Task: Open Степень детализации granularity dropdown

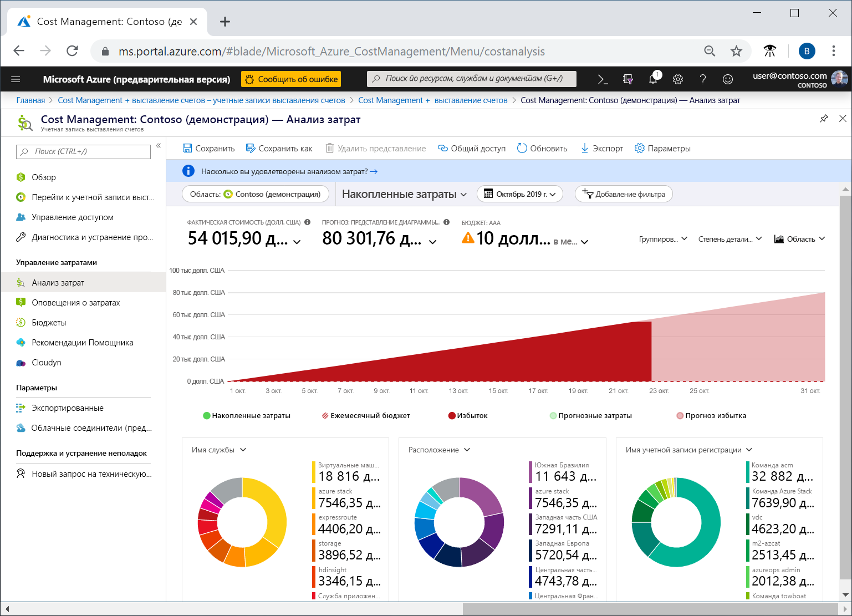Action: pos(730,239)
